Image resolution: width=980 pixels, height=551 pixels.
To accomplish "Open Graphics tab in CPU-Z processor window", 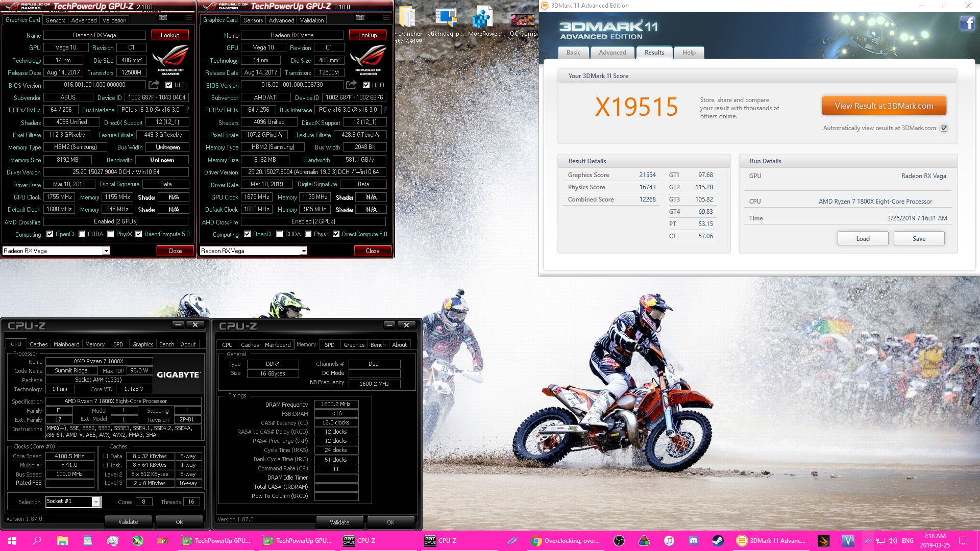I will pos(142,344).
